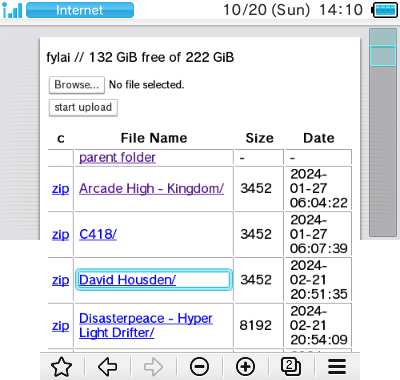Image resolution: width=400 pixels, height=380 pixels.
Task: Zoom in with the plus icon
Action: 245,367
